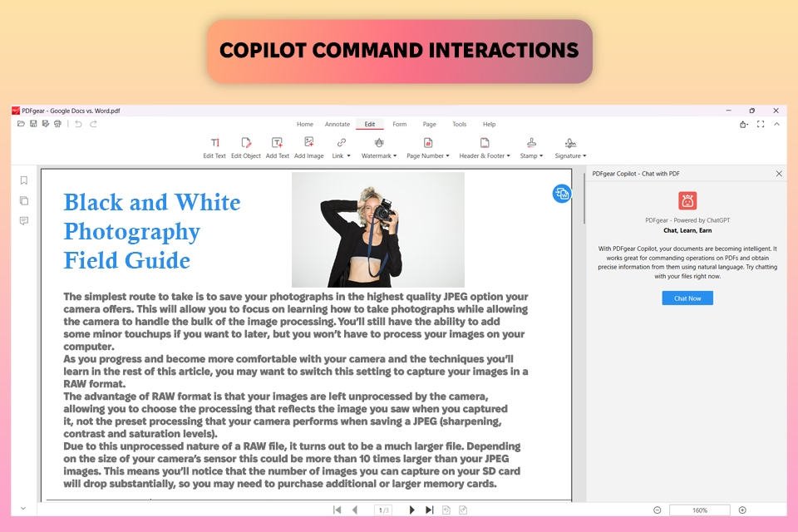This screenshot has height=532, width=798.
Task: Collapse the ribbon with the chevron
Action: pos(776,124)
